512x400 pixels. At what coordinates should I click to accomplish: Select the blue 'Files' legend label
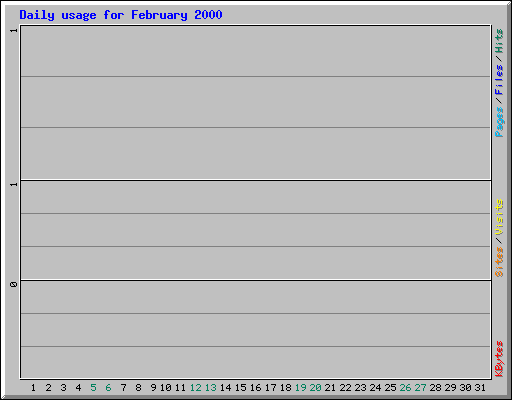(499, 80)
